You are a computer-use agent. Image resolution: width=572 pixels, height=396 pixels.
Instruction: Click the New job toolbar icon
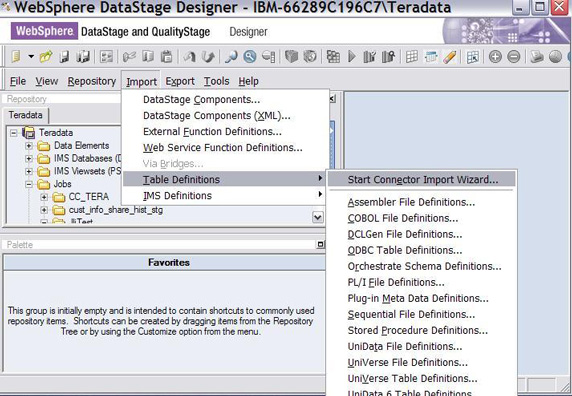tap(16, 57)
